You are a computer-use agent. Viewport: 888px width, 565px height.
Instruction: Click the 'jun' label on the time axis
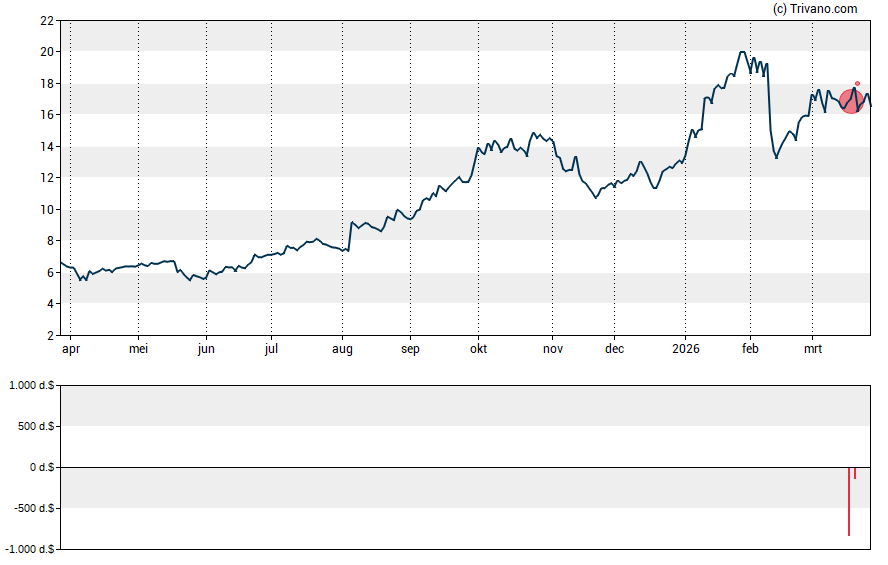206,350
